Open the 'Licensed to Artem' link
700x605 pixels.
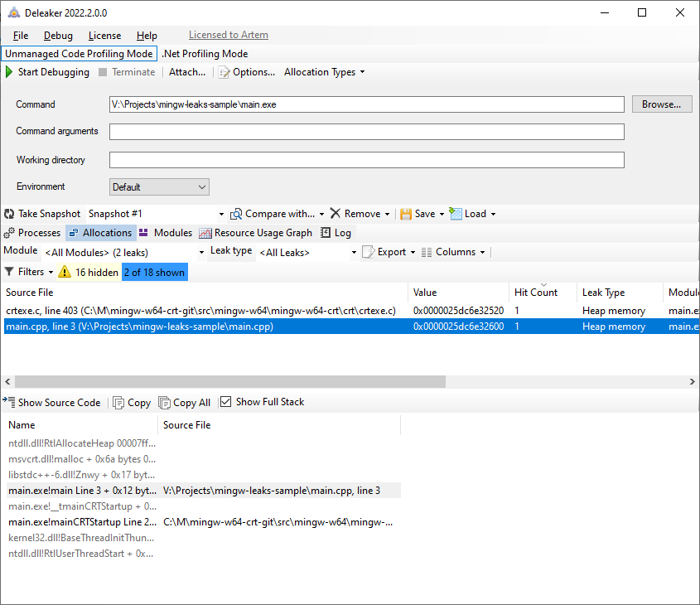228,35
